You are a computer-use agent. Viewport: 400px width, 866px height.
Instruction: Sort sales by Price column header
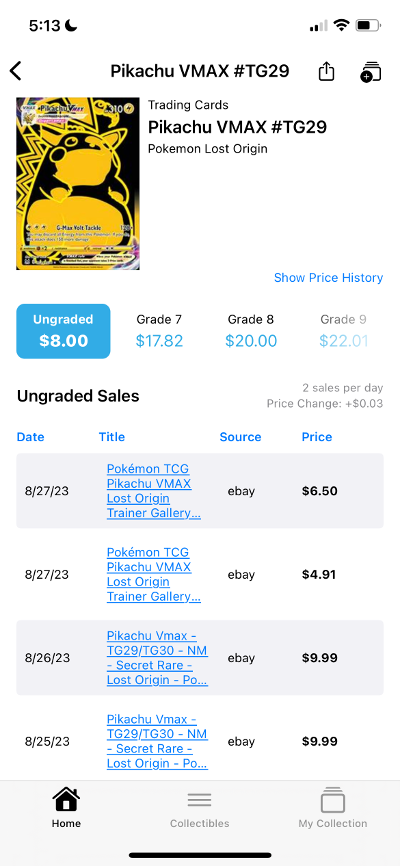click(x=317, y=437)
